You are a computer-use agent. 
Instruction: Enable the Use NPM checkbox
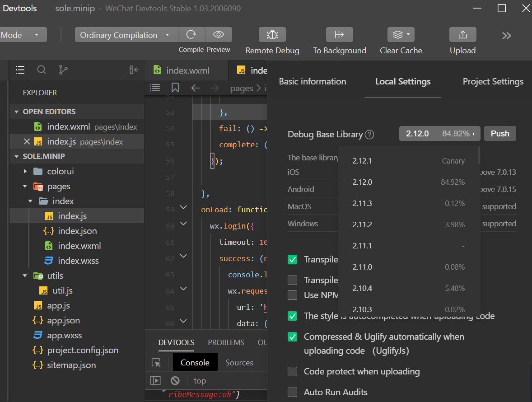[293, 295]
